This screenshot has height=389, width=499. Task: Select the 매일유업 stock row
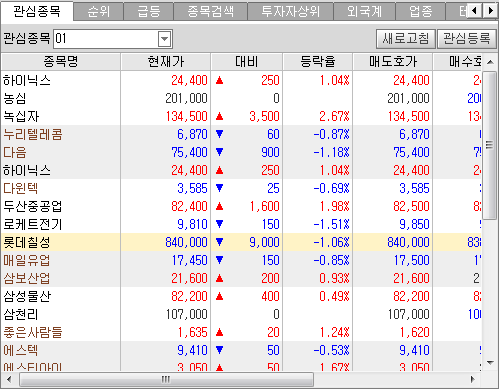coord(241,260)
